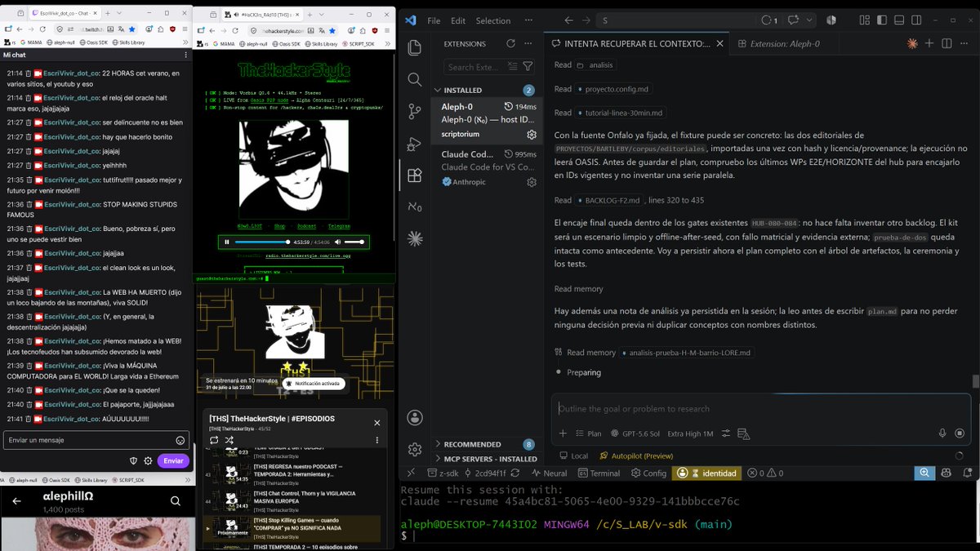Mute the hackerstyle radio player volume

(338, 242)
